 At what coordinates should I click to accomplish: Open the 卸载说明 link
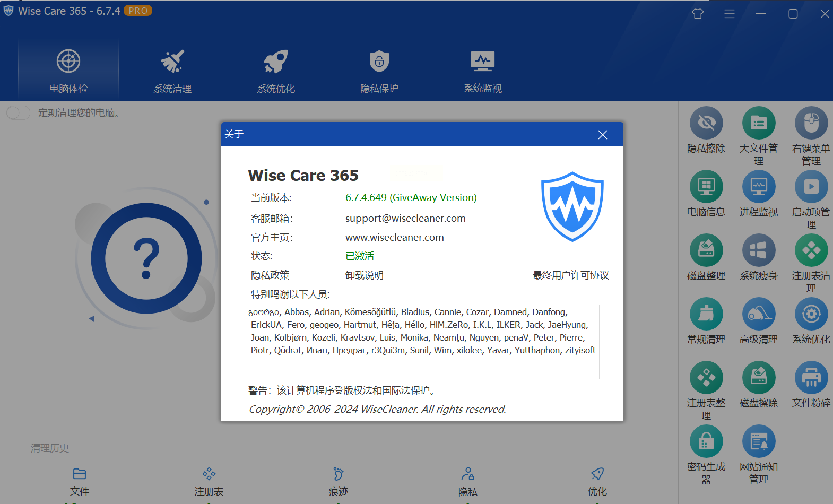click(365, 275)
